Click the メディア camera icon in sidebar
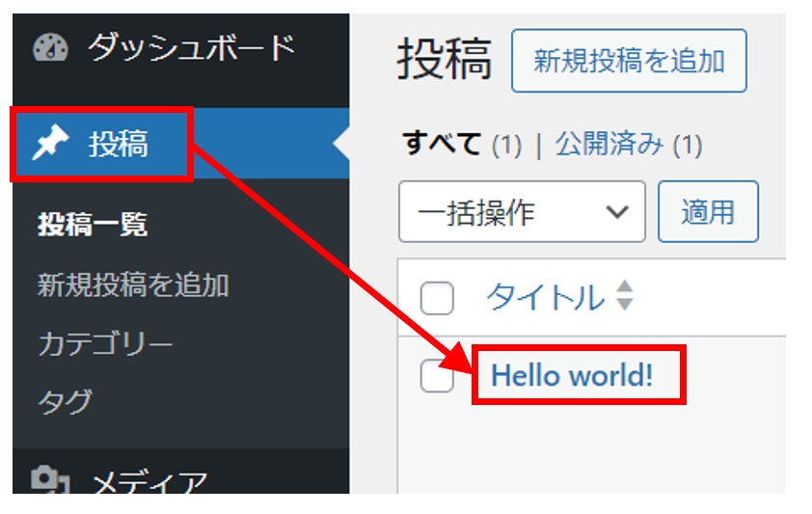 click(x=46, y=481)
